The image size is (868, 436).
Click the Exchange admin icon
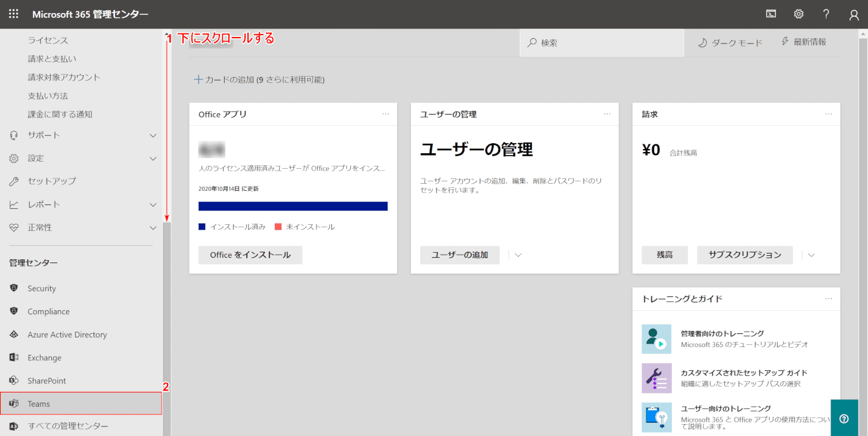[x=14, y=358]
